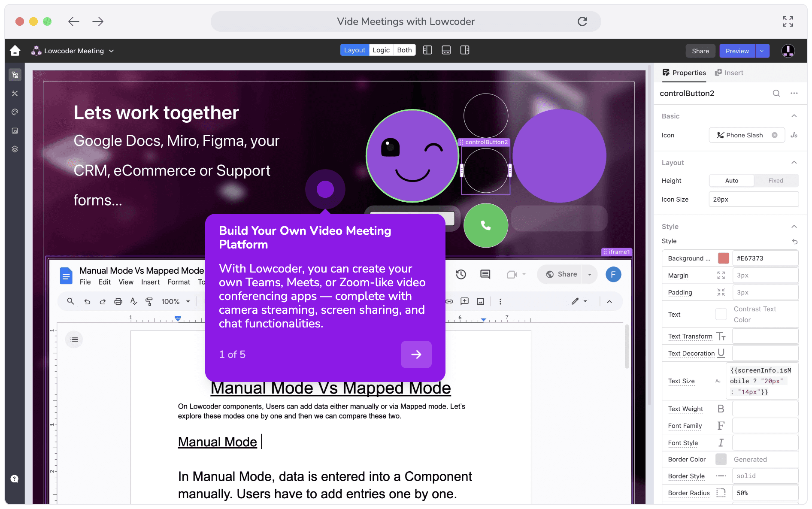
Task: Click the Preview button
Action: pos(737,51)
